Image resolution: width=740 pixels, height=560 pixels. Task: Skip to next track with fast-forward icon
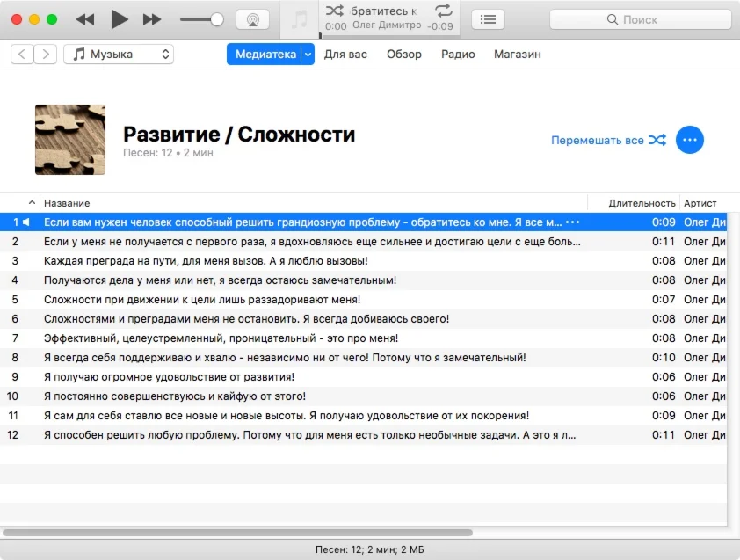coord(152,19)
